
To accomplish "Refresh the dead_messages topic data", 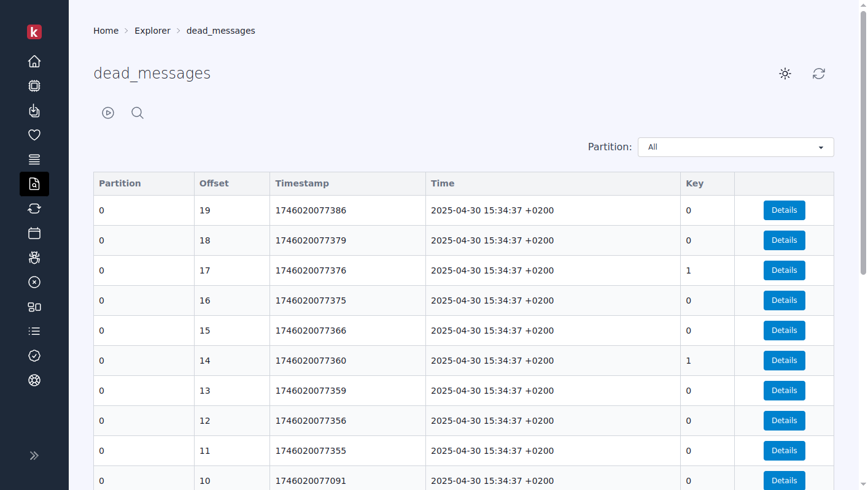I will 818,74.
